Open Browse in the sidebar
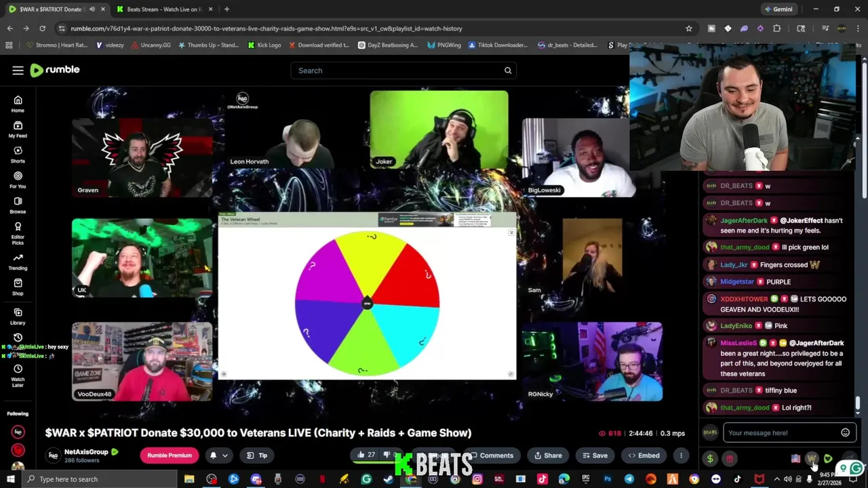 click(18, 205)
